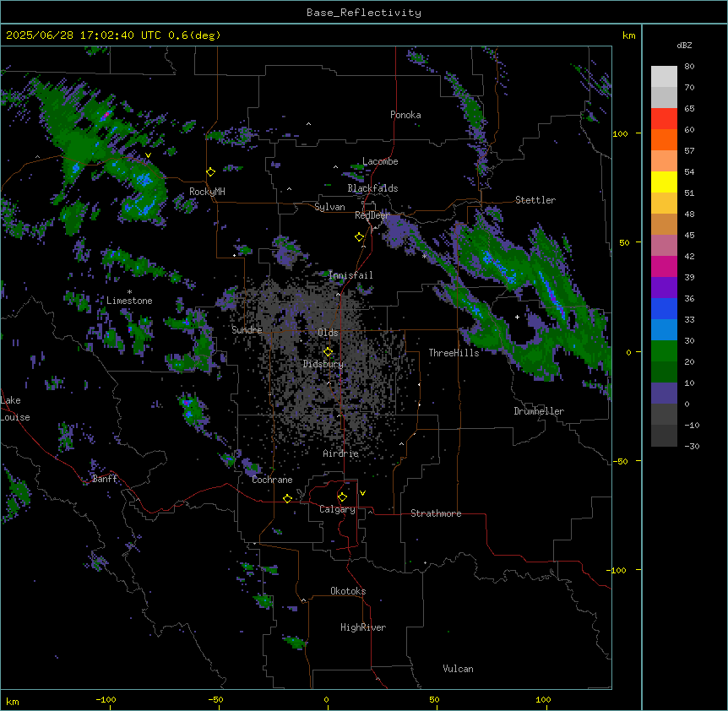Click the Banff town label
The image size is (728, 711).
[105, 479]
